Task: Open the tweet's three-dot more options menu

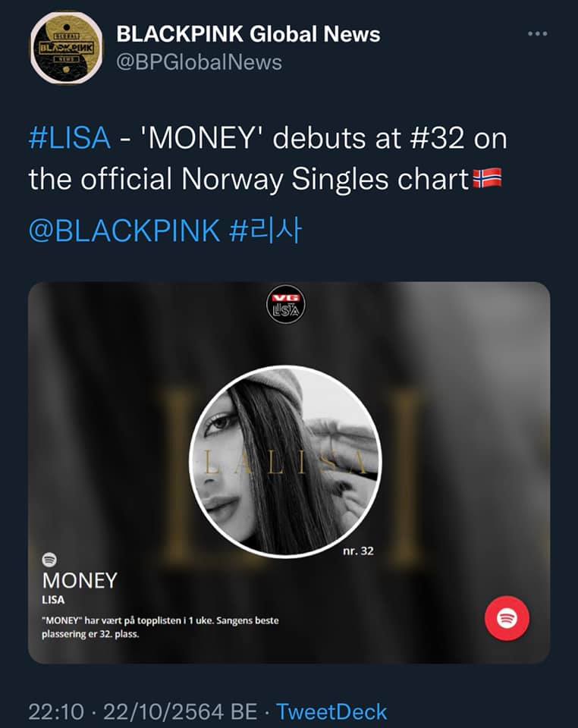Action: point(537,34)
